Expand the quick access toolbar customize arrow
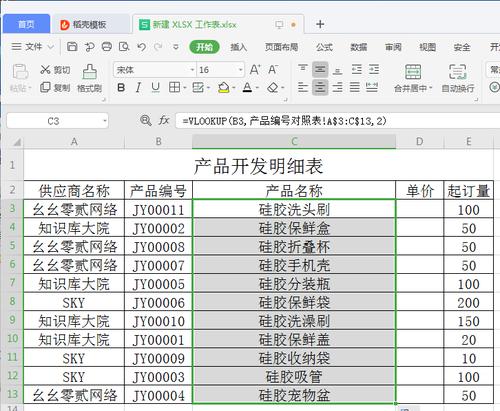The height and width of the screenshot is (411, 500). 176,47
